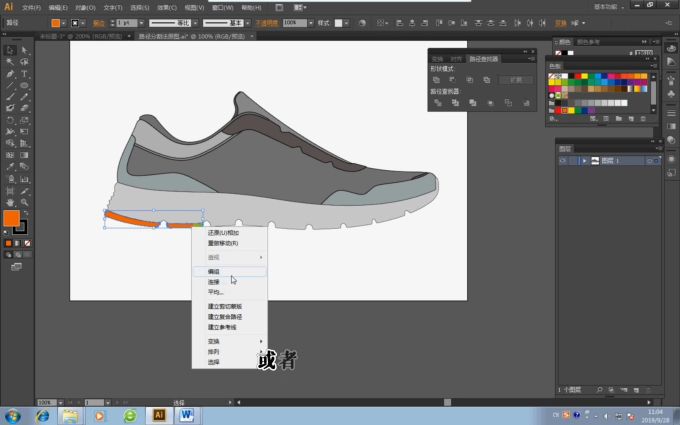Open zoom level dropdown in status bar
This screenshot has height=425, width=680.
pyautogui.click(x=61, y=403)
